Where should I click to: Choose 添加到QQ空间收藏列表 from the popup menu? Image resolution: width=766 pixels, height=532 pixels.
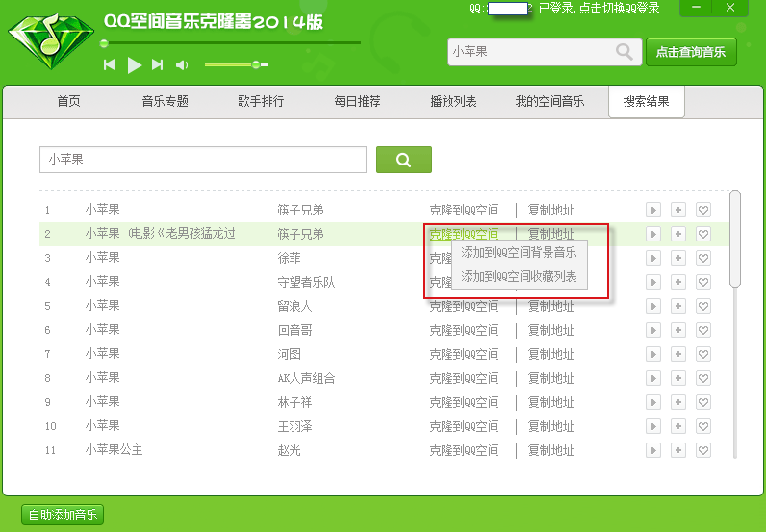519,276
